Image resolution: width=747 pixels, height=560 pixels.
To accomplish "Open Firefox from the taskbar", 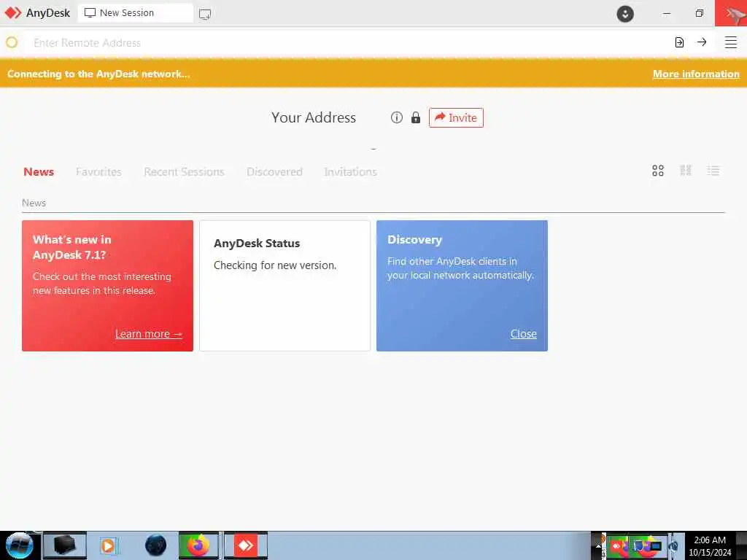I will [x=198, y=545].
